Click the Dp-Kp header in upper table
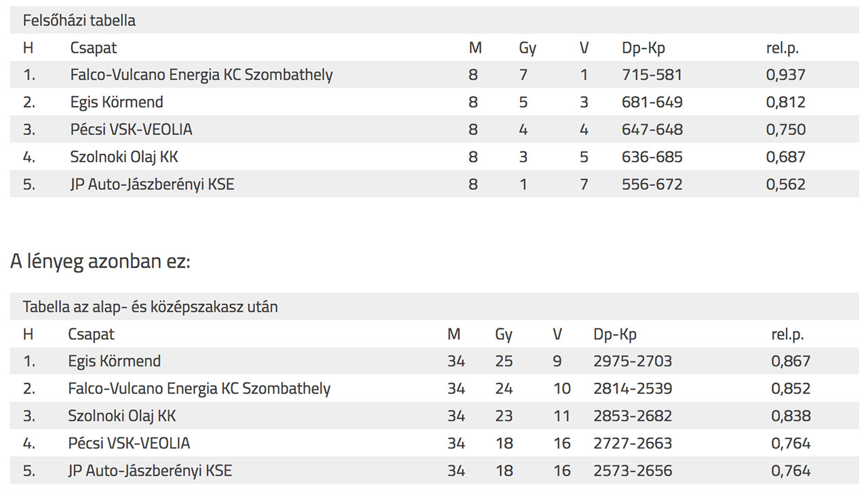This screenshot has width=868, height=490. point(644,48)
